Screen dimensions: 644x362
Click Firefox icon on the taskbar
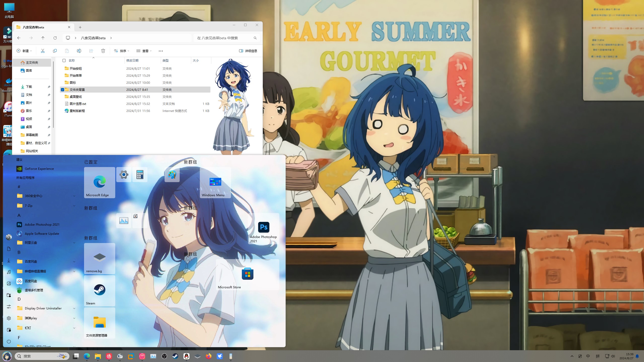[208, 356]
